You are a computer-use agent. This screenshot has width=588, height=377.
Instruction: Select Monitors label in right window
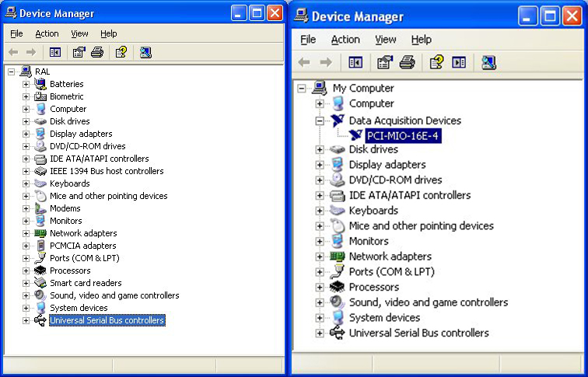click(369, 241)
